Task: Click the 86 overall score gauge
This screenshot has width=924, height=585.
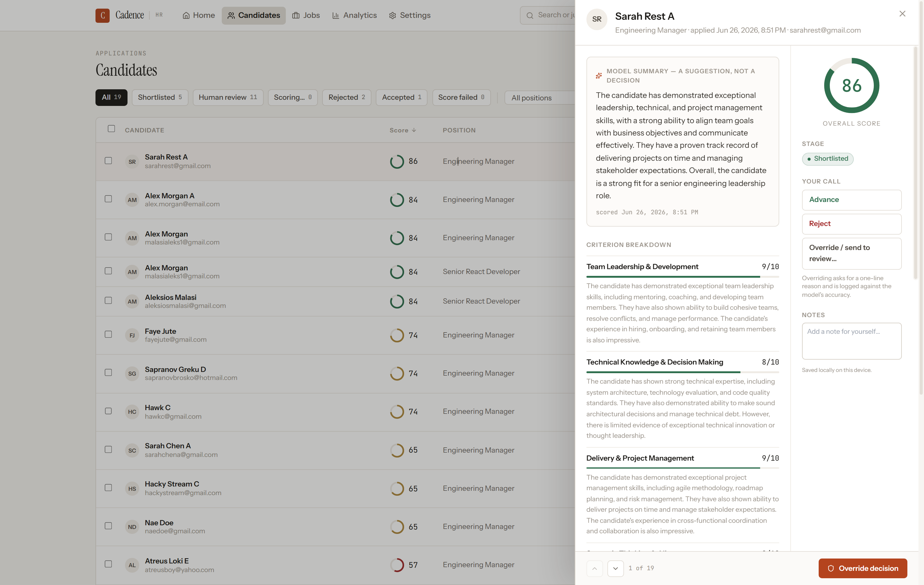Action: (852, 86)
